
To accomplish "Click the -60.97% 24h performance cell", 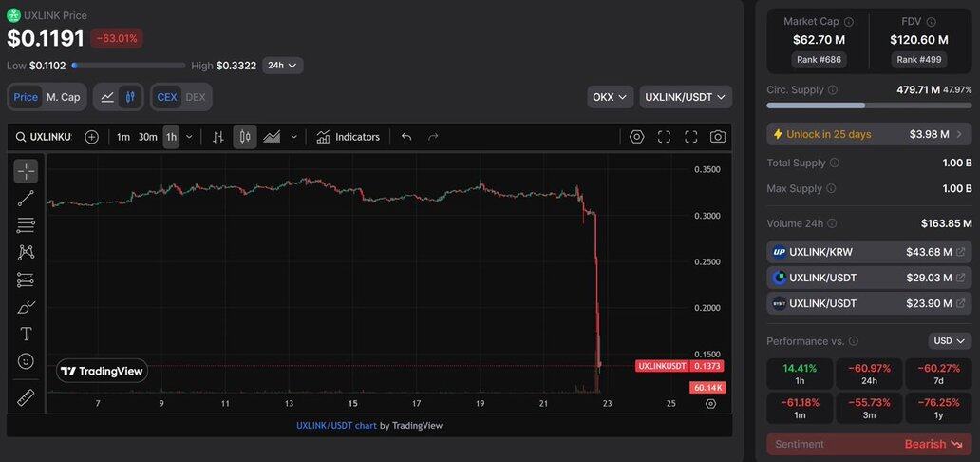I will pyautogui.click(x=870, y=374).
